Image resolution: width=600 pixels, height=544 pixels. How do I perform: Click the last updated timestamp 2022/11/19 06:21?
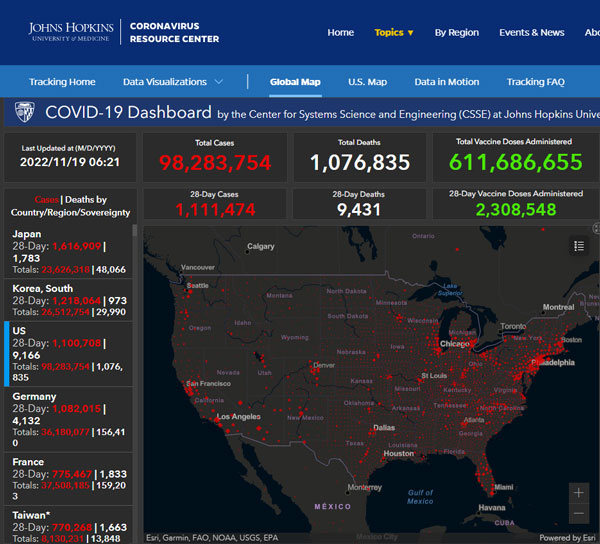[70, 162]
